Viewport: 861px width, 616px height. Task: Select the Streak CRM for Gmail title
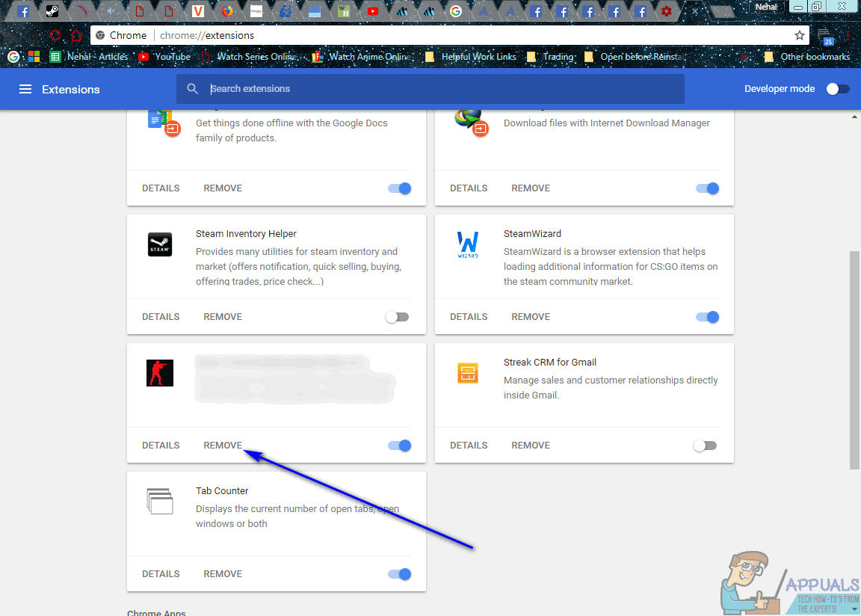pyautogui.click(x=549, y=363)
